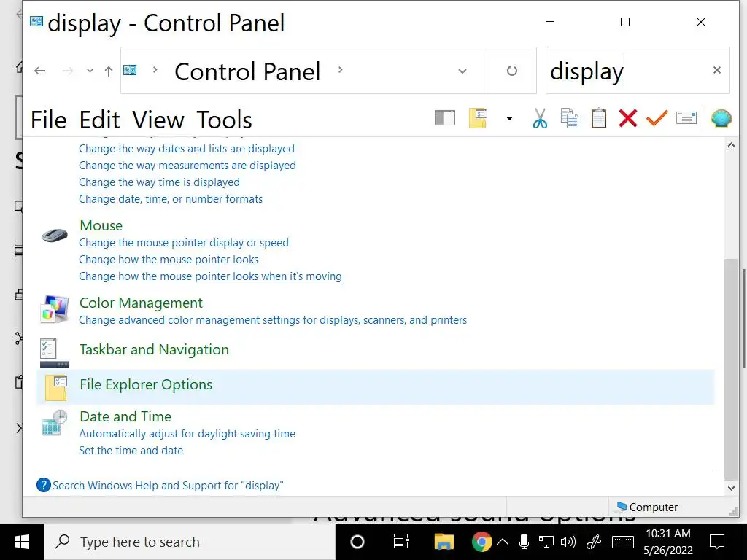Refresh the Control Panel view
The image size is (747, 560).
tap(511, 71)
